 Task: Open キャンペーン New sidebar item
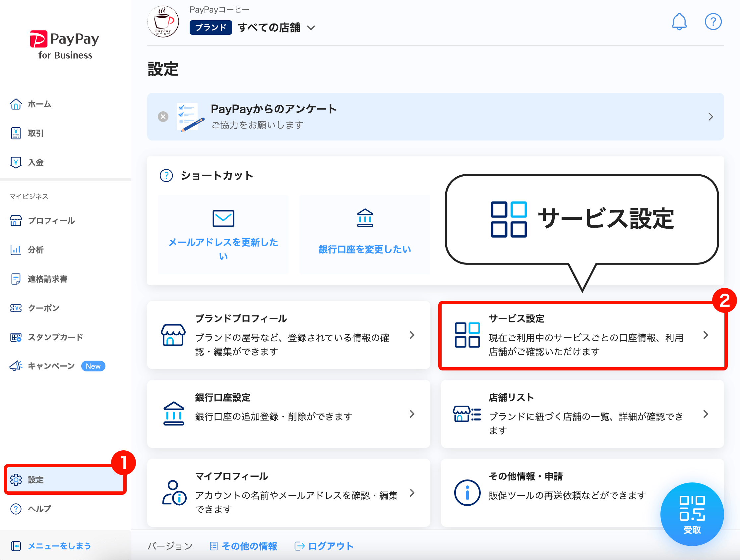click(51, 366)
